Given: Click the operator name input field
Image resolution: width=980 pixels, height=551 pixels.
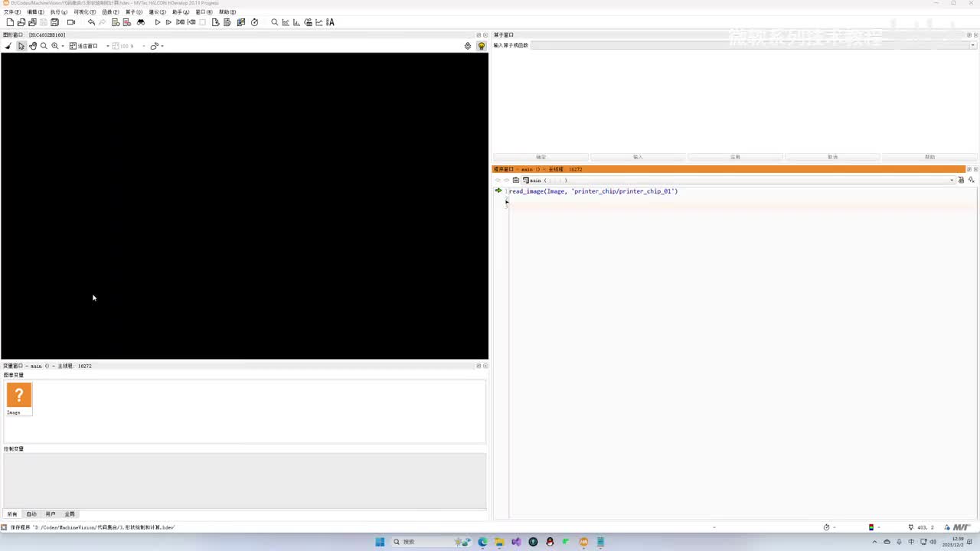Looking at the screenshot, I should tap(753, 45).
